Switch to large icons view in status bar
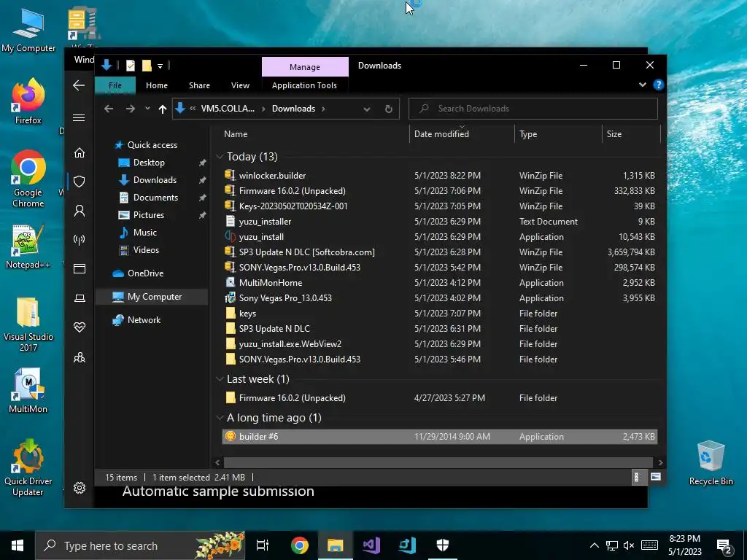Screen dimensions: 747x560 [x=656, y=477]
